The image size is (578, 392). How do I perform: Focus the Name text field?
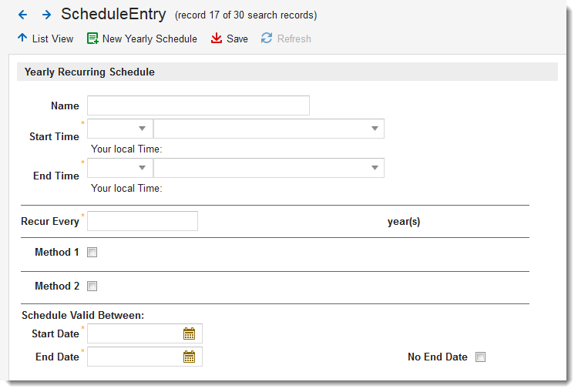click(198, 106)
